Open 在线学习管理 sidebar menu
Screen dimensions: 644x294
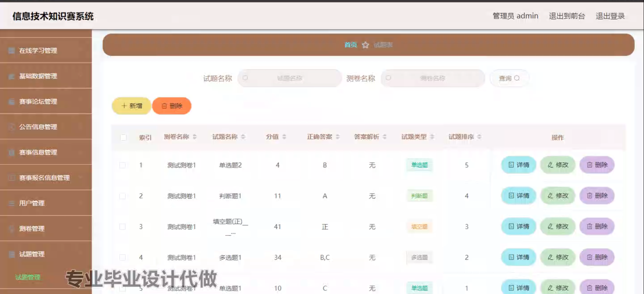46,50
